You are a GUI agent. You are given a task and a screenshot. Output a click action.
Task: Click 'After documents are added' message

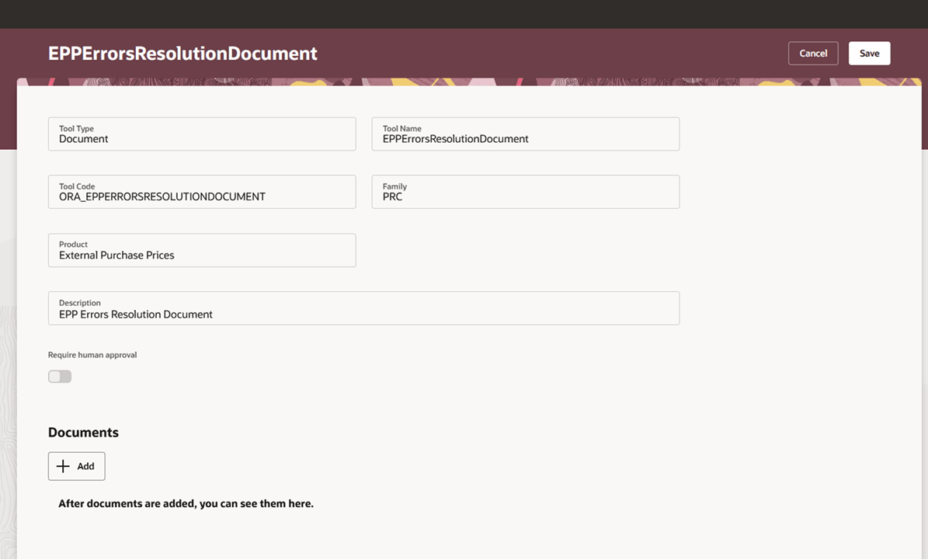tap(186, 503)
